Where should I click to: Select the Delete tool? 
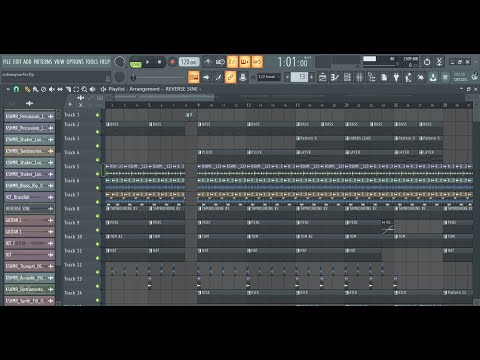click(43, 89)
